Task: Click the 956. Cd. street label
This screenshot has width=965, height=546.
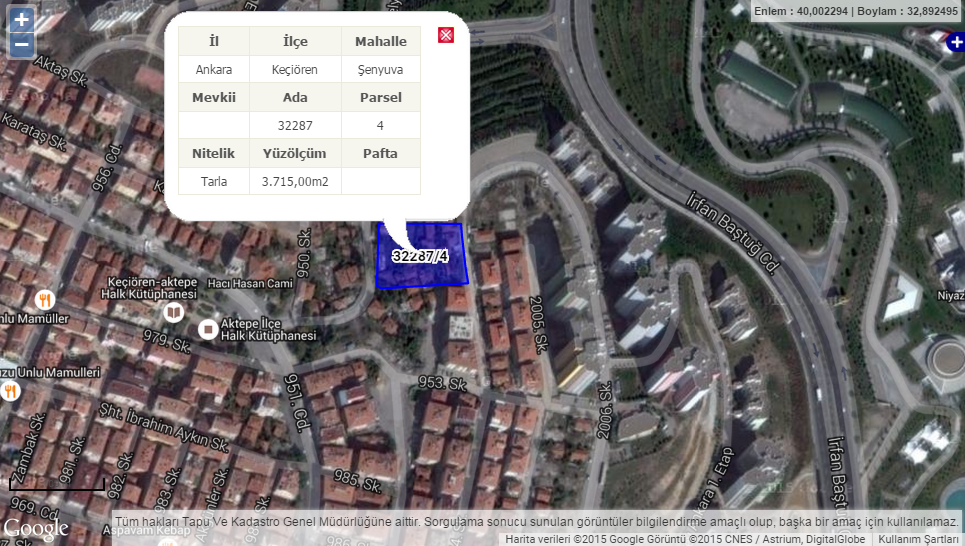Action: (x=107, y=169)
